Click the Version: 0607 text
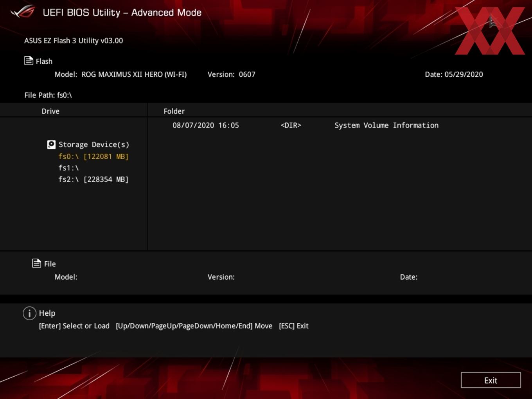 click(x=232, y=74)
